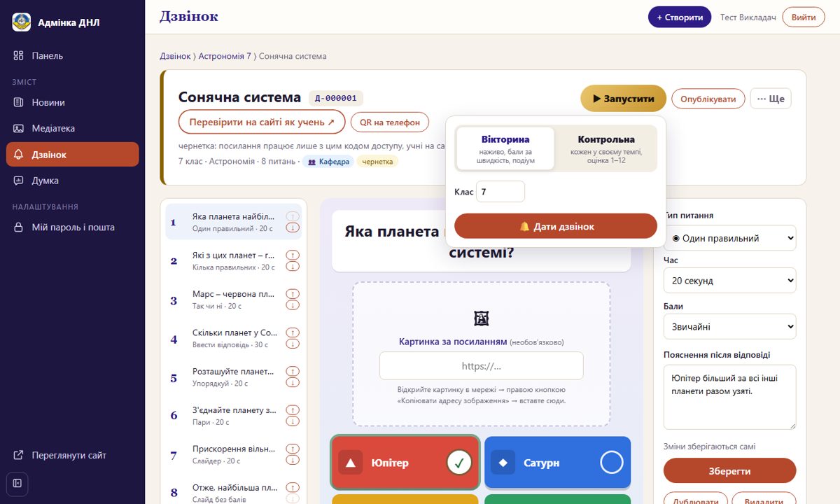Image resolution: width=840 pixels, height=504 pixels.
Task: Open the Тип питання dropdown
Action: (729, 238)
